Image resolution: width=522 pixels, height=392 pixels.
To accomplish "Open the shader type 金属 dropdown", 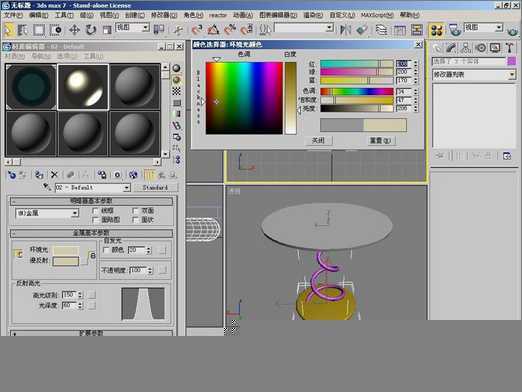I will 47,213.
